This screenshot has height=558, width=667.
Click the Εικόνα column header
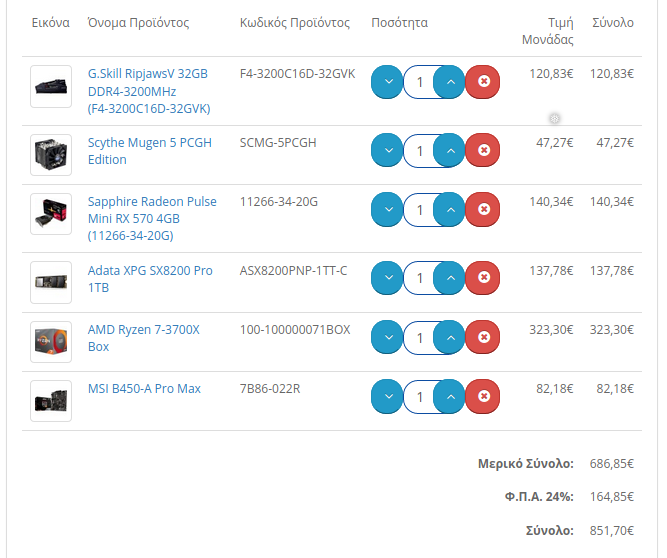(x=51, y=23)
